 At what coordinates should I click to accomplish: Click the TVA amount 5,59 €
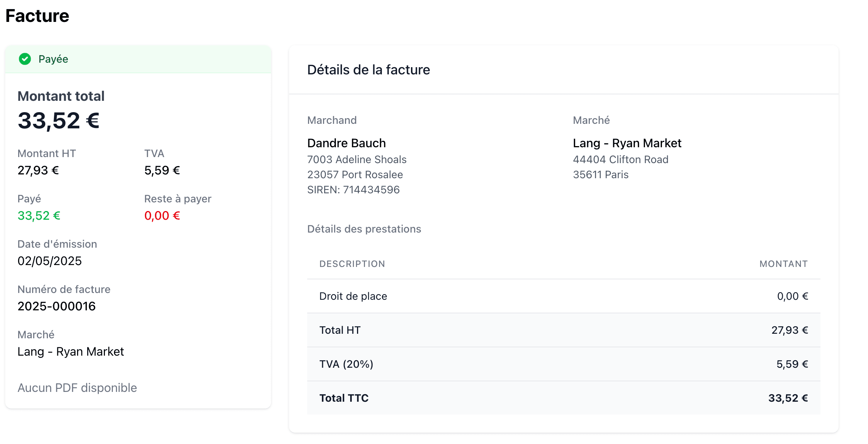[162, 170]
